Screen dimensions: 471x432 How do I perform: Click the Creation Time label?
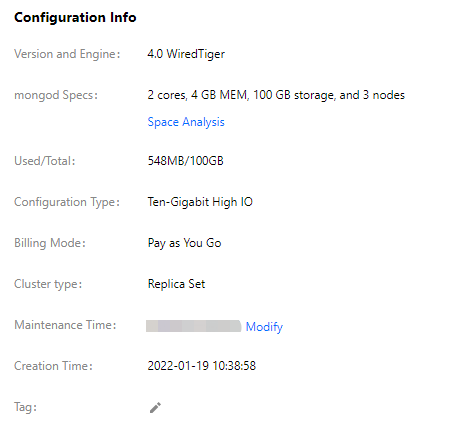pyautogui.click(x=53, y=366)
